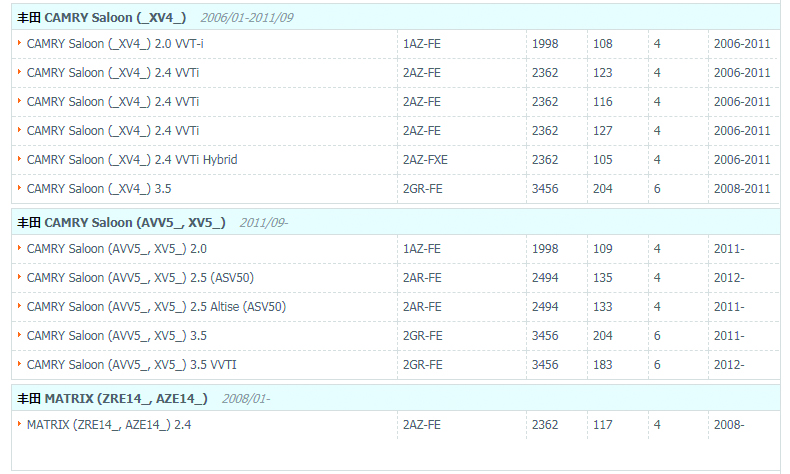Image resolution: width=790 pixels, height=474 pixels.
Task: Click orange arrow beside CAMRY Saloon (_XV4_) 2.0 VVT-i
Action: [x=19, y=43]
